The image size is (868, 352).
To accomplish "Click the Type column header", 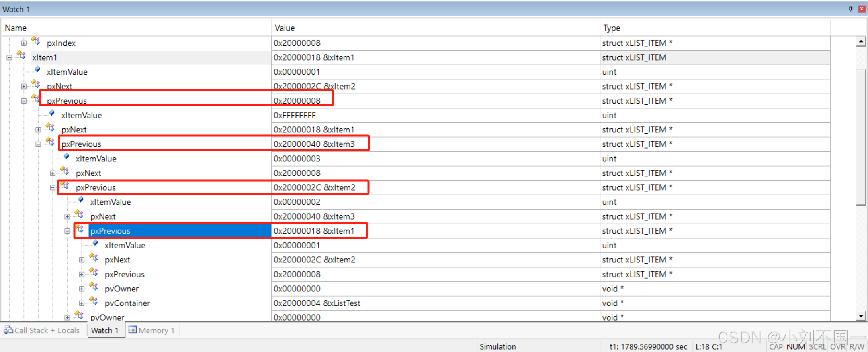I will point(715,28).
